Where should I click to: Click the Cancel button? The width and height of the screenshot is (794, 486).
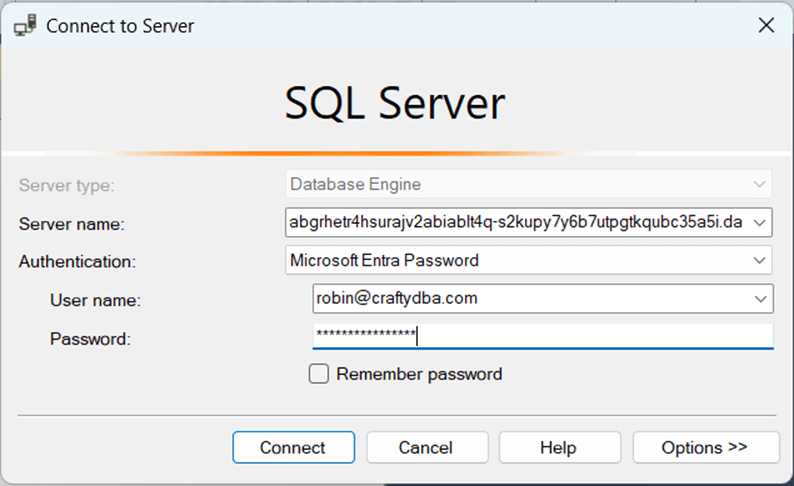(x=427, y=447)
